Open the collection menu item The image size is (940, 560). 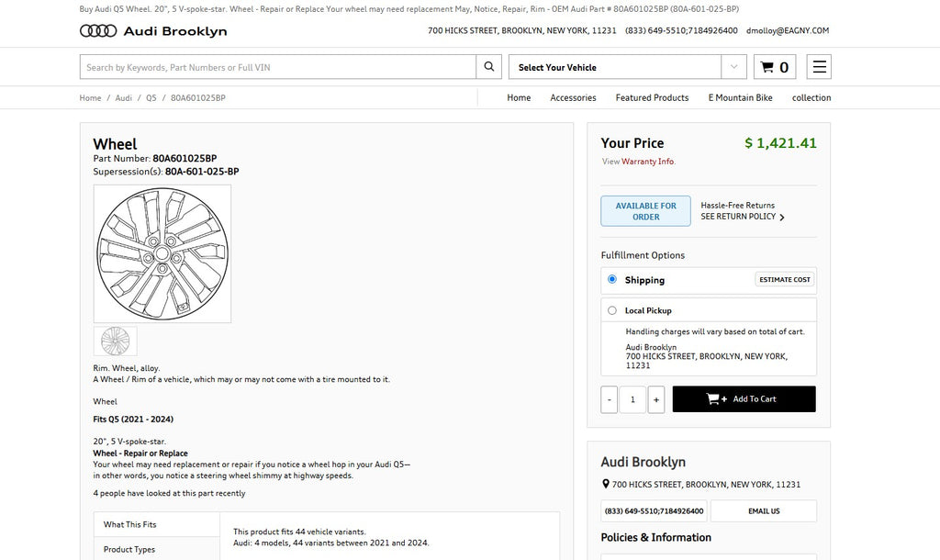(x=811, y=97)
